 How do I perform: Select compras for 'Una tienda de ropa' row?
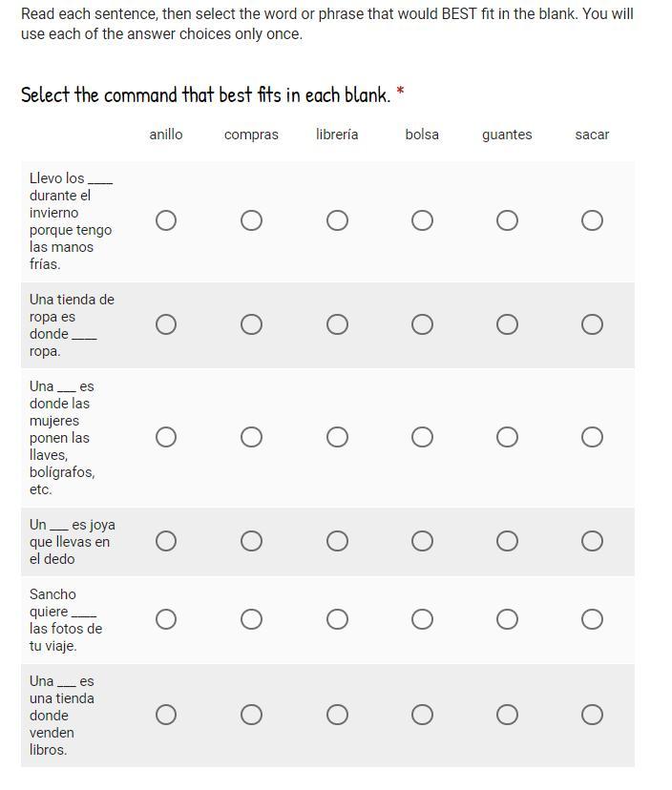[251, 324]
